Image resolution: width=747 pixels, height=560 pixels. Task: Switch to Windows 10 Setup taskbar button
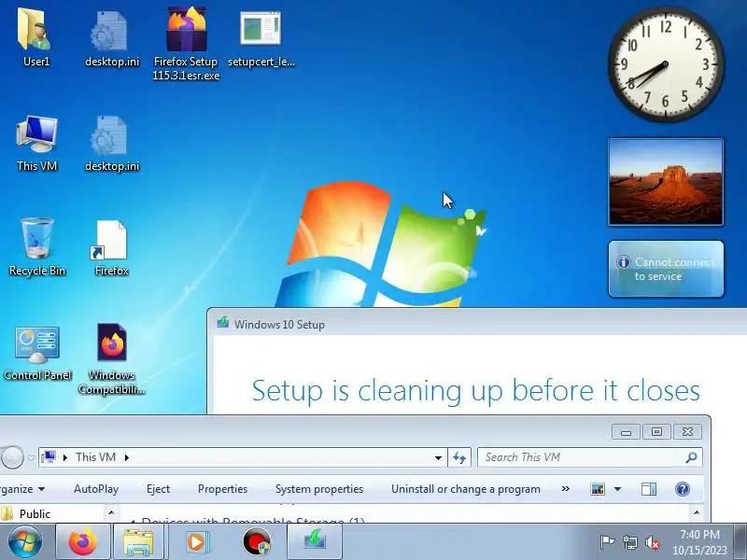tap(315, 542)
